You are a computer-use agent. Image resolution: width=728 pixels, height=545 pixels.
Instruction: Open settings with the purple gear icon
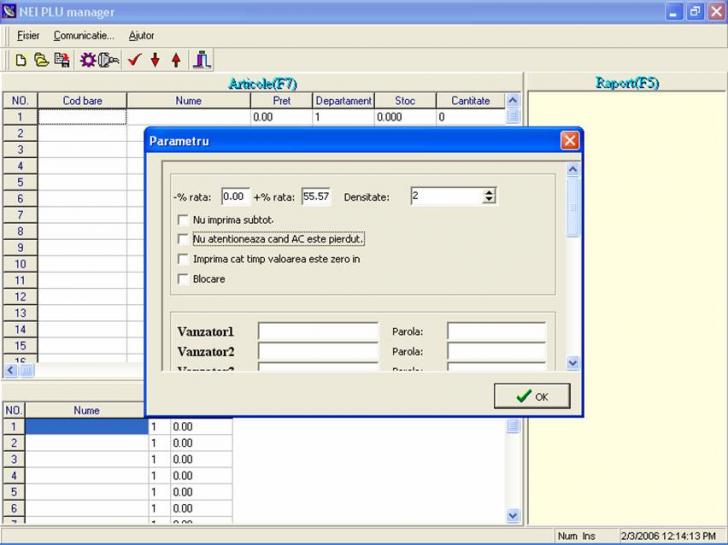88,60
